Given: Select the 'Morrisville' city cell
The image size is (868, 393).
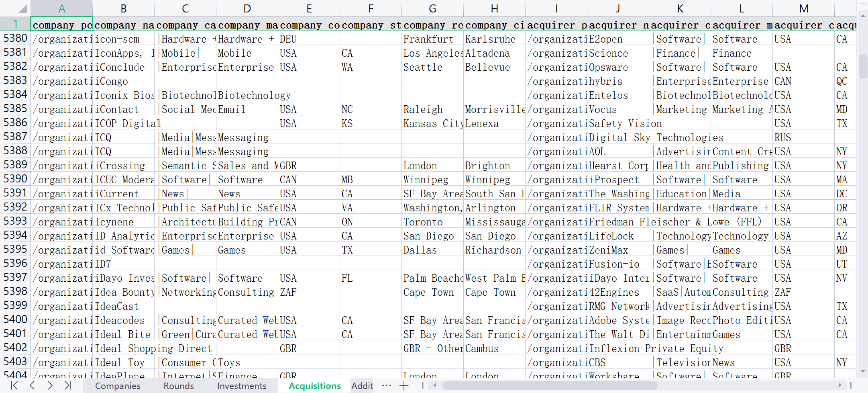Looking at the screenshot, I should [495, 109].
